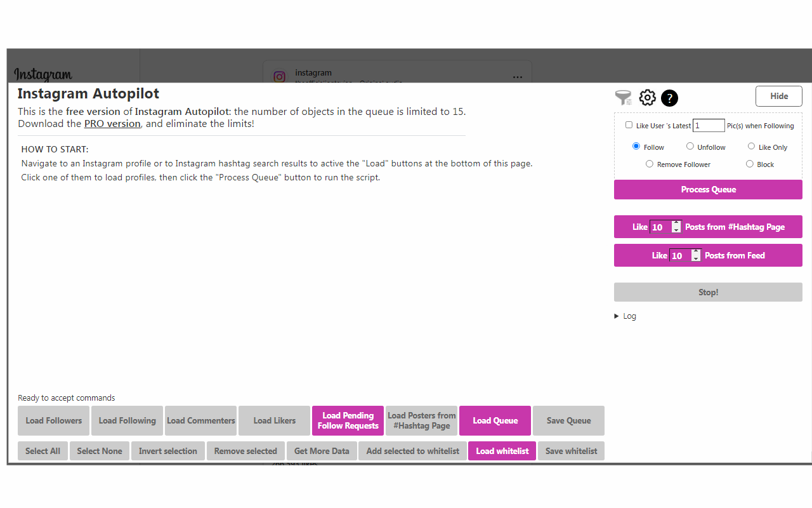Click the Remove selected button
The image size is (812, 508).
coord(246,451)
